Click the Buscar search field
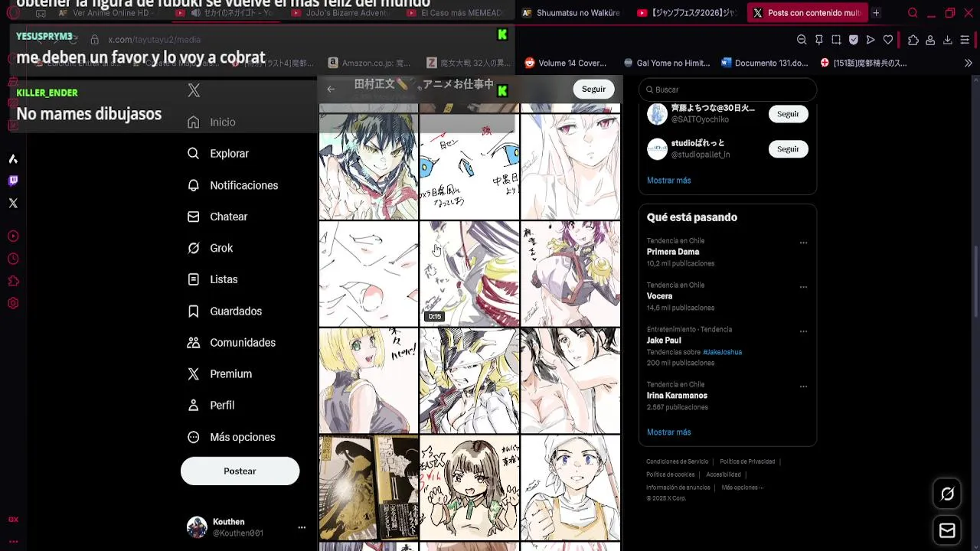 click(727, 90)
